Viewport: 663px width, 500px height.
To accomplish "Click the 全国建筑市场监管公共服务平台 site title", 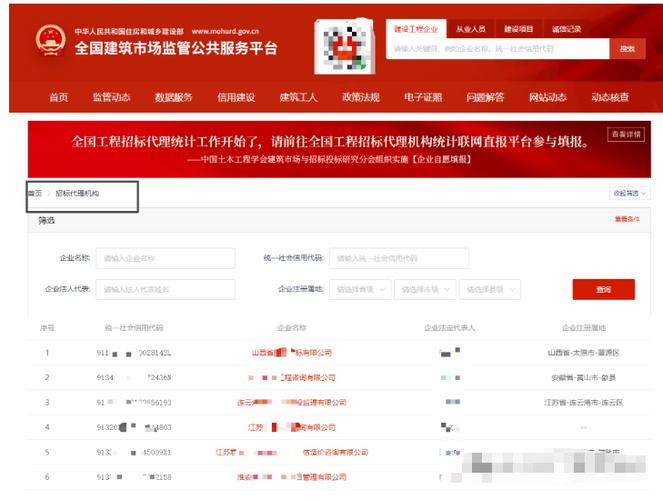I will 176,48.
